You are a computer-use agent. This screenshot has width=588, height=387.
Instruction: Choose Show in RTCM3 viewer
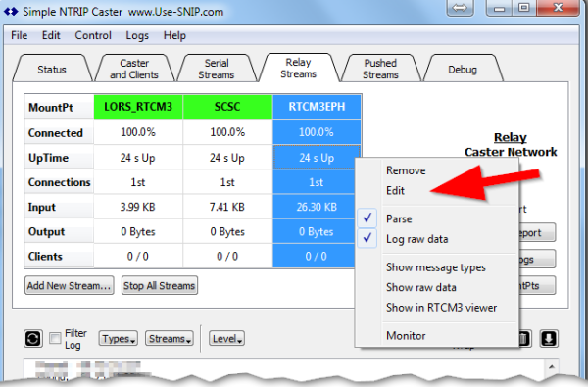click(x=441, y=308)
